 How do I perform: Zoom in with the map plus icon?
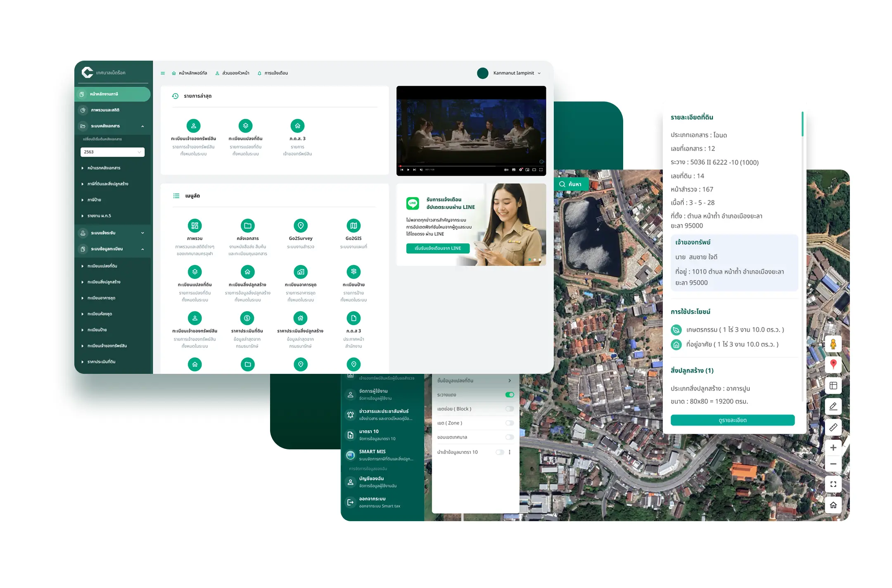[833, 448]
